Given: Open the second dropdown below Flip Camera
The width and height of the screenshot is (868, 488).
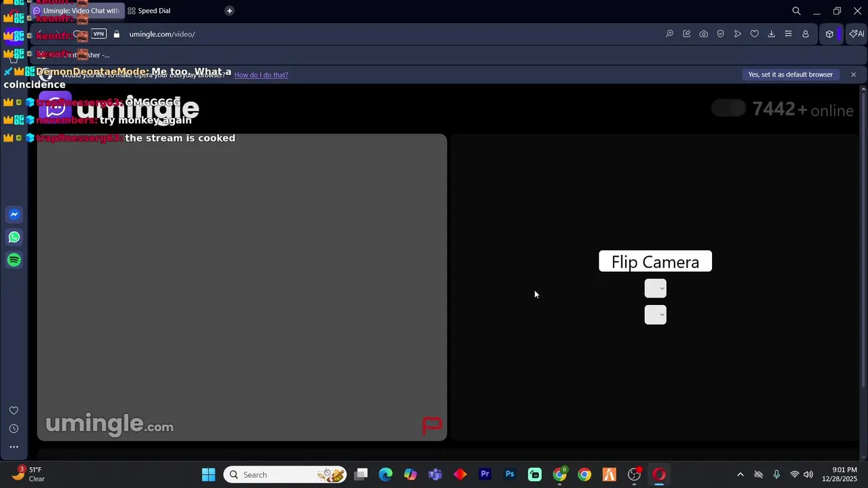Looking at the screenshot, I should (x=655, y=315).
